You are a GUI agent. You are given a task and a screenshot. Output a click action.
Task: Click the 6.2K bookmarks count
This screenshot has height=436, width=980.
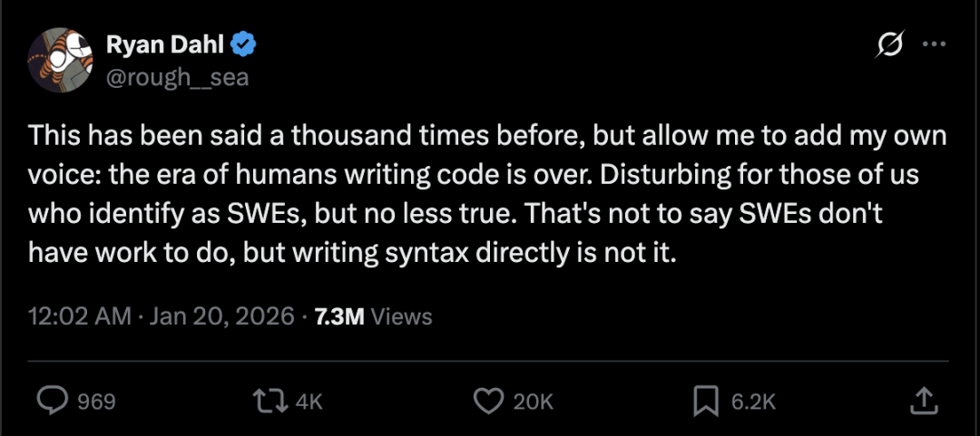tap(751, 401)
